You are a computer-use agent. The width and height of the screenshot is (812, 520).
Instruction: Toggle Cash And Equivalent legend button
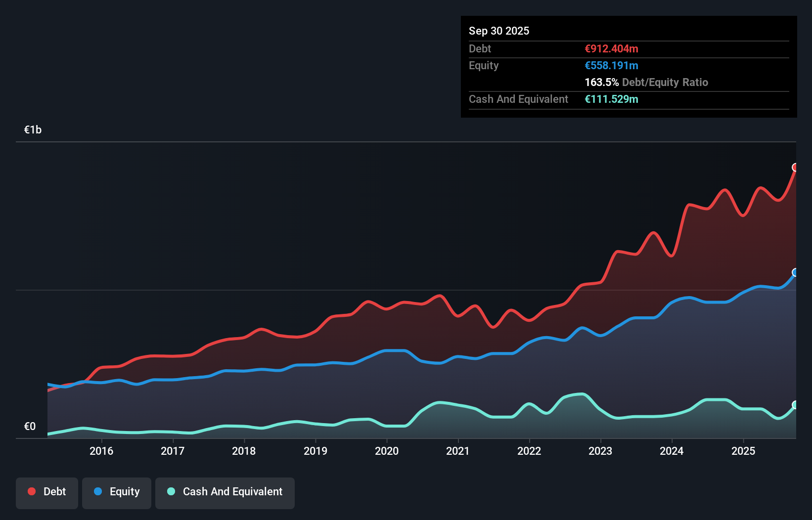(x=225, y=493)
